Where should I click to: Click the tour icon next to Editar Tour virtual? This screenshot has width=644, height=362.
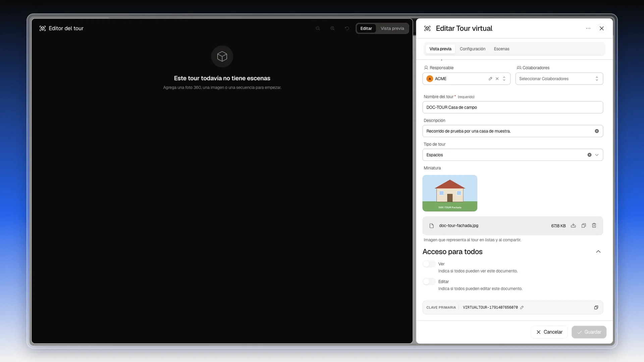[x=427, y=28]
